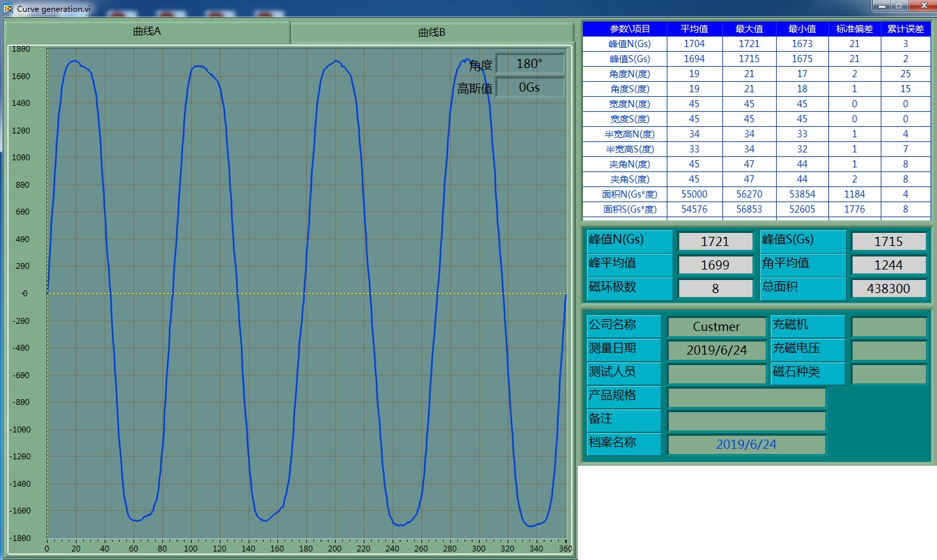Click the empty 充磁电压 input field
Image resolution: width=937 pixels, height=560 pixels.
tap(889, 350)
